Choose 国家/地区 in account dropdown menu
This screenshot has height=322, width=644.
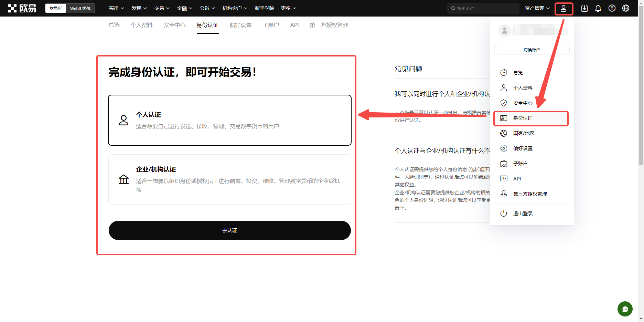pyautogui.click(x=532, y=133)
